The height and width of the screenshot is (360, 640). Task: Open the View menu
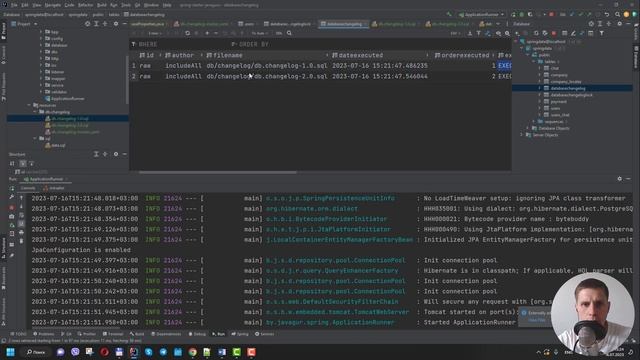(x=37, y=5)
